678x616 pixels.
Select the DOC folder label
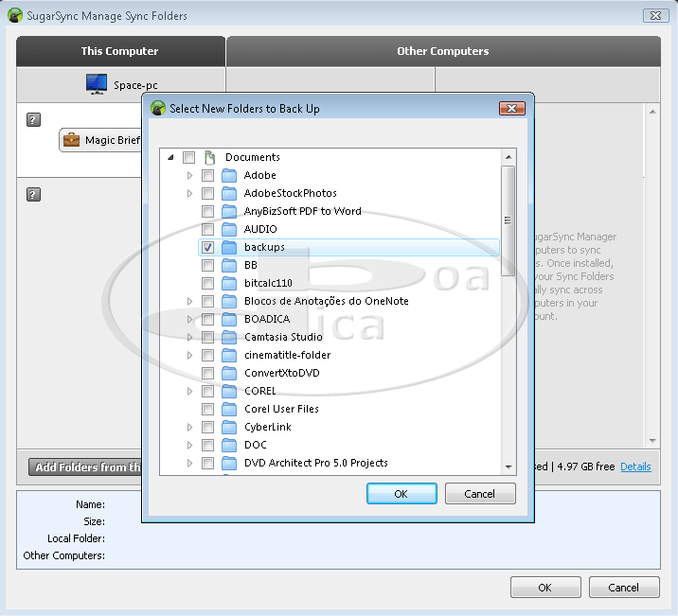coord(255,445)
